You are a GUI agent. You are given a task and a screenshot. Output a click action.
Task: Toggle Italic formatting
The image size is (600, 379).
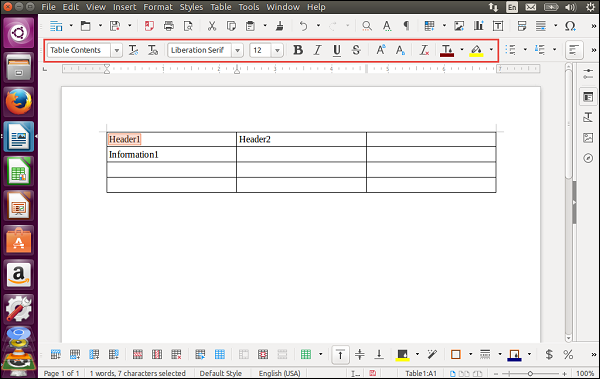tap(317, 50)
